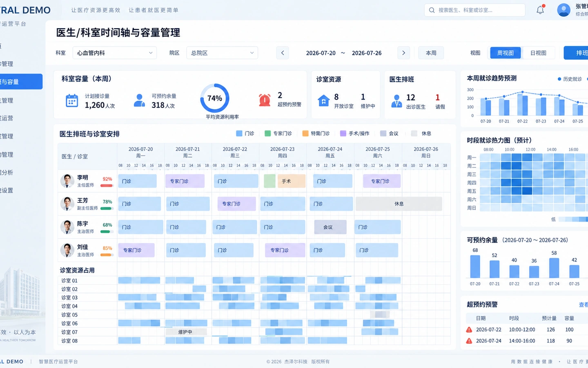Click the planned visits calendar icon
Viewport: 588px width, 368px height.
[x=72, y=101]
